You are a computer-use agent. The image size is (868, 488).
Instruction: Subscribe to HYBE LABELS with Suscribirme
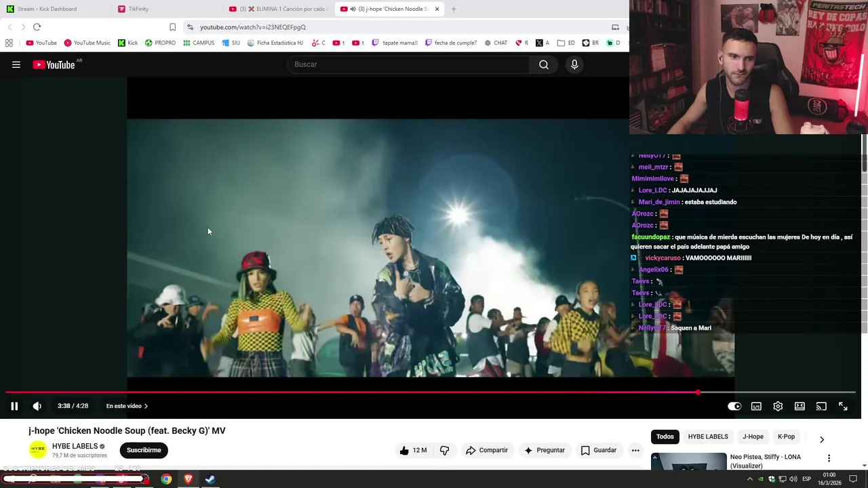[x=144, y=450]
